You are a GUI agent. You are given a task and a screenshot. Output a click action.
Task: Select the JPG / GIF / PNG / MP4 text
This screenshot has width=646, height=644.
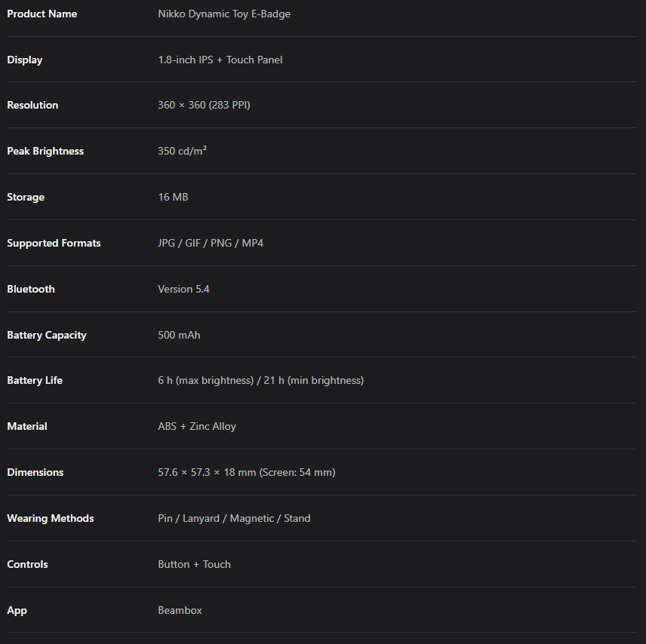[211, 243]
